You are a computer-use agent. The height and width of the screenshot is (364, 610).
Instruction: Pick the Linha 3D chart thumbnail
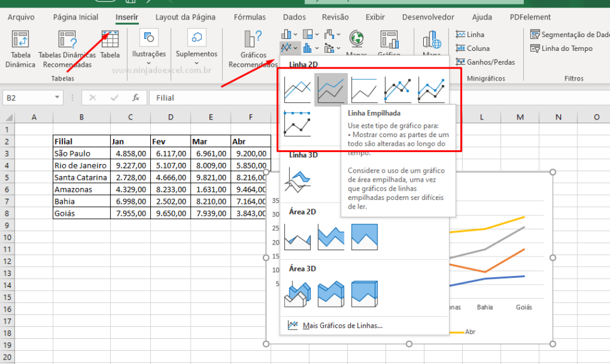[x=297, y=181]
